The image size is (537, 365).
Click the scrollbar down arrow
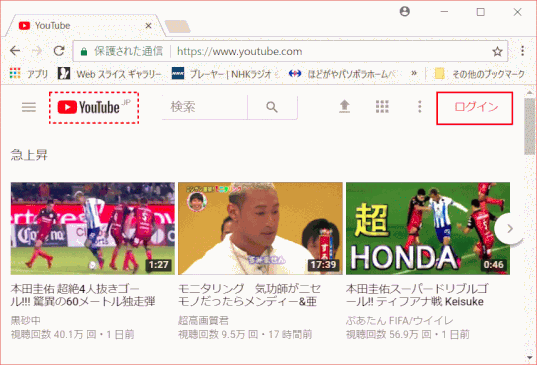pos(529,358)
